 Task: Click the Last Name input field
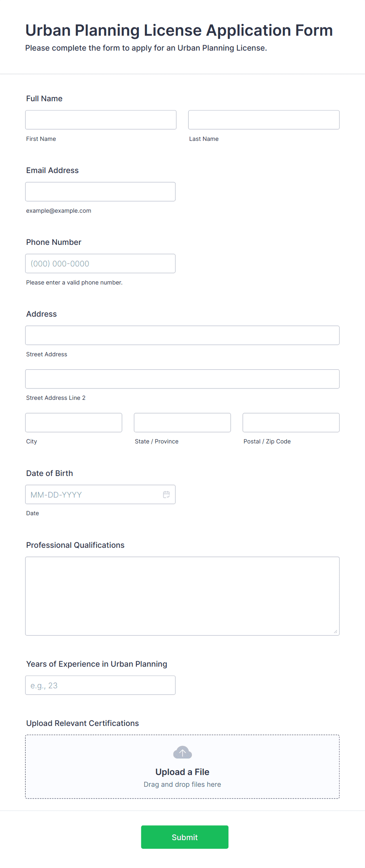264,120
